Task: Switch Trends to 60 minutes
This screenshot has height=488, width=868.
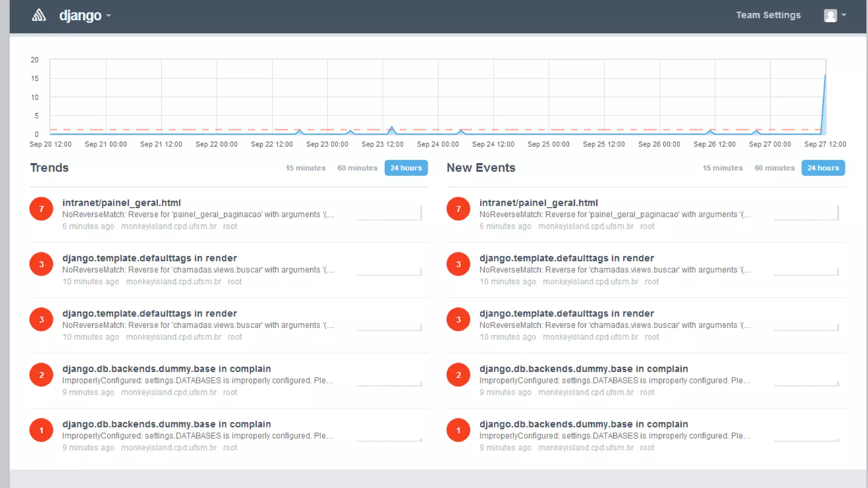Action: tap(357, 168)
